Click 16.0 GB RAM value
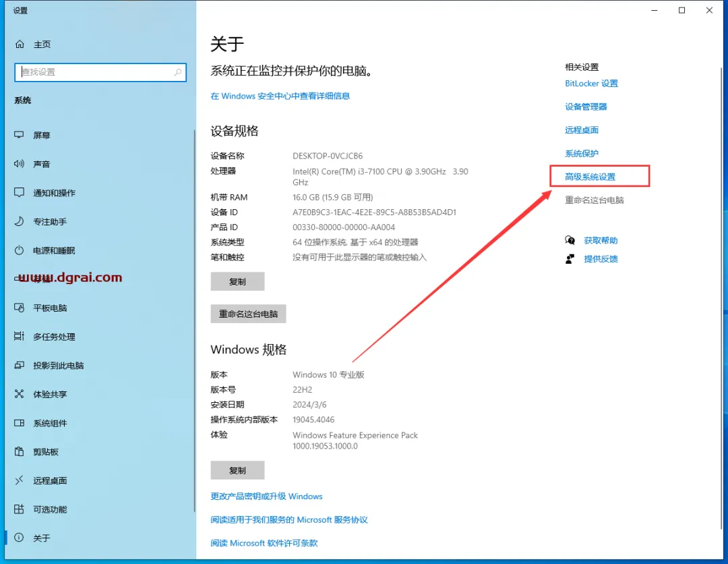728x564 pixels. 333,198
